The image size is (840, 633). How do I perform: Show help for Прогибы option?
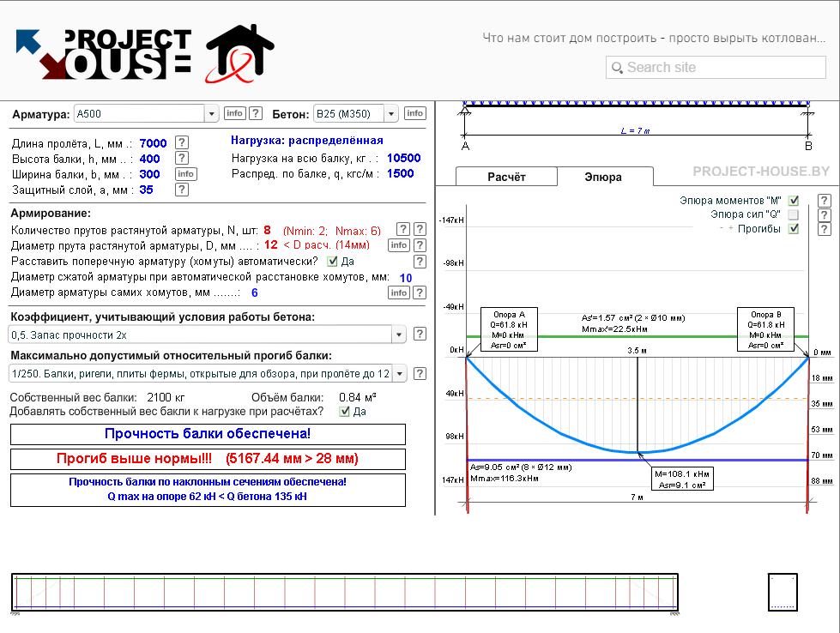click(824, 229)
